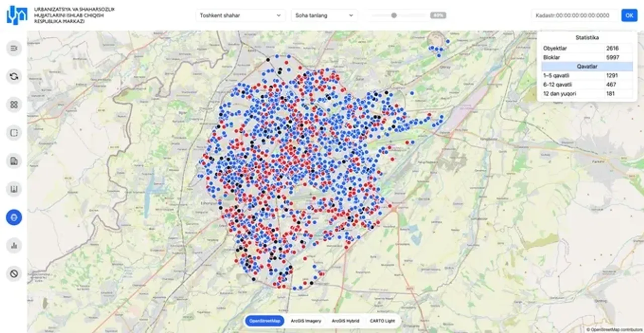This screenshot has height=333, width=644.
Task: Click the Statistika panel header
Action: coord(587,38)
